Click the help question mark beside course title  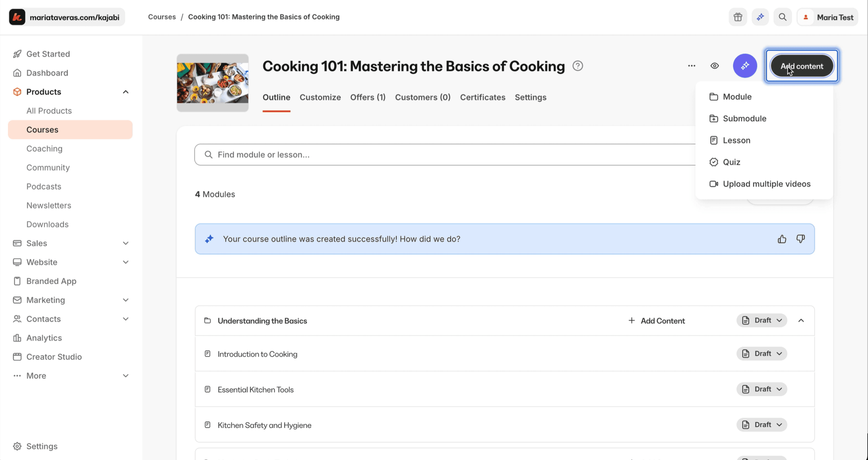tap(578, 66)
